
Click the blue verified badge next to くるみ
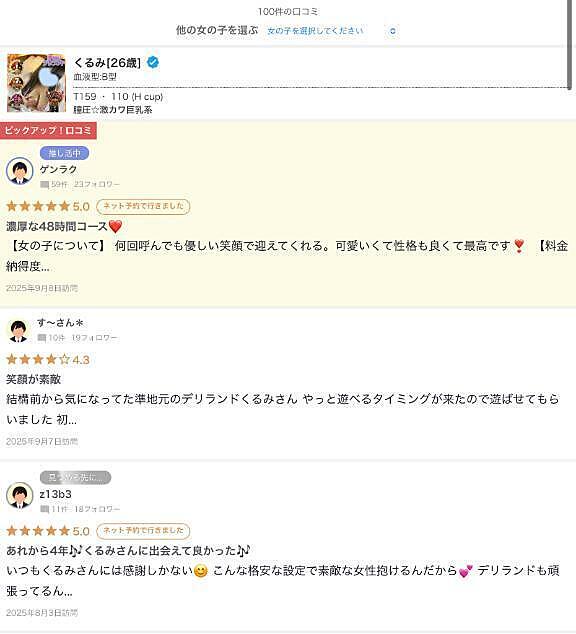pyautogui.click(x=153, y=63)
